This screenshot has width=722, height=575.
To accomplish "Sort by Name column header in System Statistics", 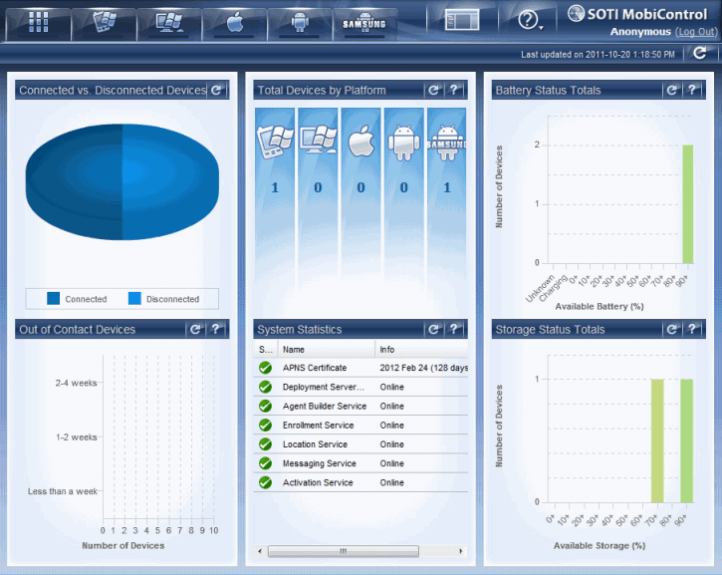I will tap(326, 349).
